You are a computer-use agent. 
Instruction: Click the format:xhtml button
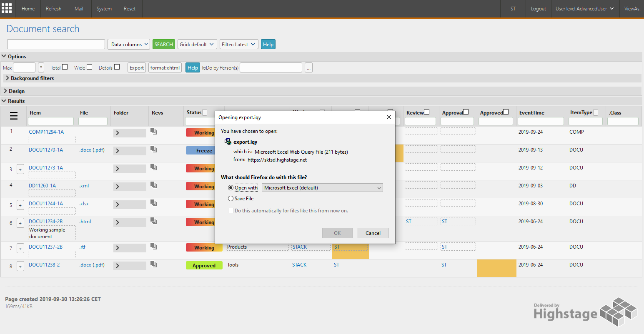pos(165,67)
